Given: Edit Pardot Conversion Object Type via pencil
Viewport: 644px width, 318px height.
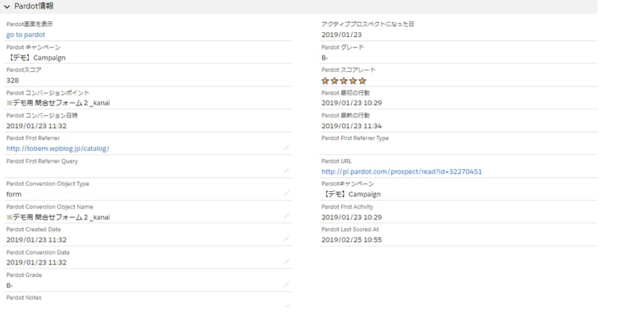Looking at the screenshot, I should [286, 193].
